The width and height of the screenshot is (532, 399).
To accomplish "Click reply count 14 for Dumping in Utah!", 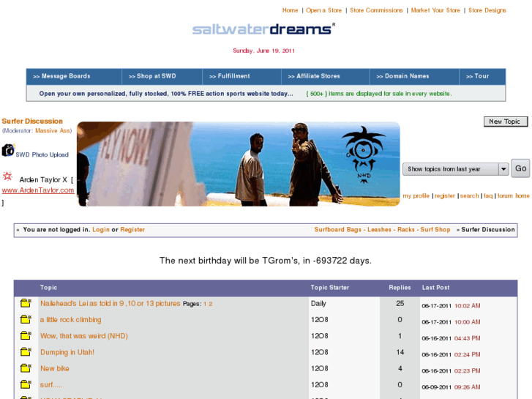I will (x=400, y=352).
